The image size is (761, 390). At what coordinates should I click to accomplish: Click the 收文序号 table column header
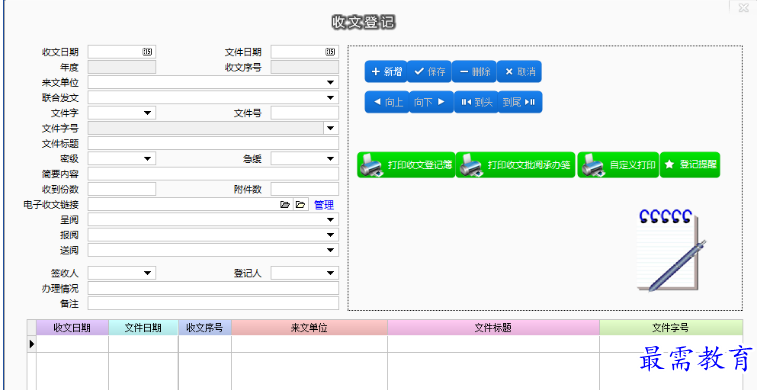click(205, 328)
